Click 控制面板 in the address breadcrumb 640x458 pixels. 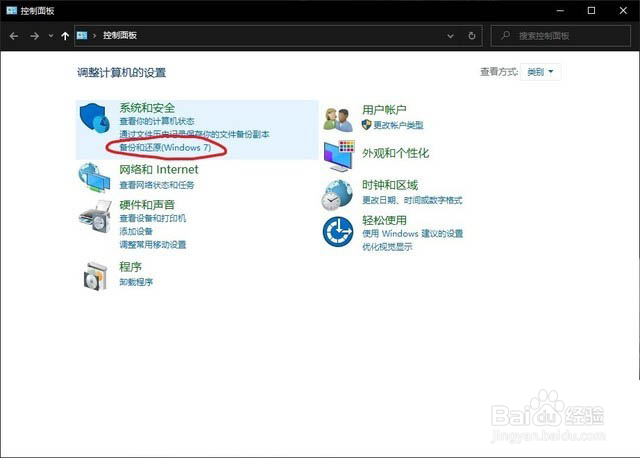120,36
